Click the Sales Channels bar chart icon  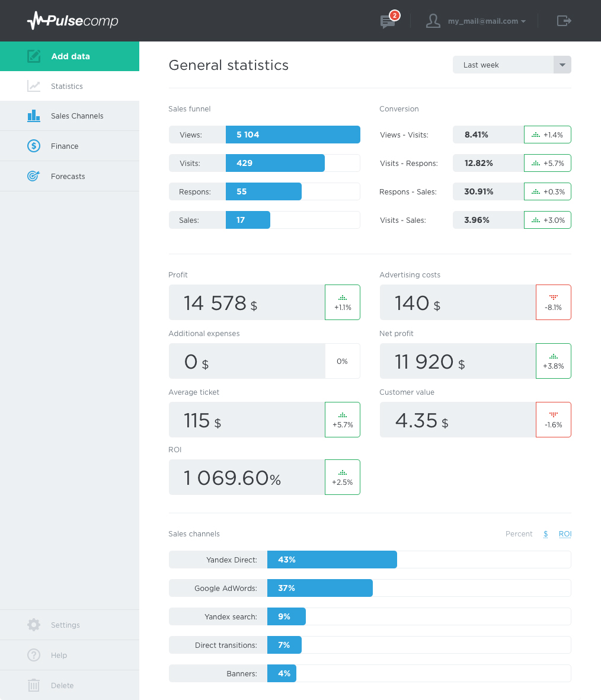[34, 116]
